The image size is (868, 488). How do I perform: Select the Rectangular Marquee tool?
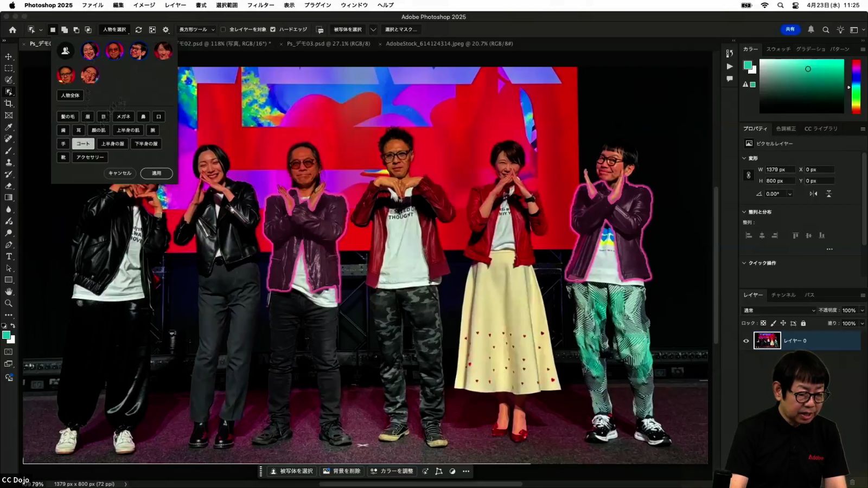click(x=9, y=68)
